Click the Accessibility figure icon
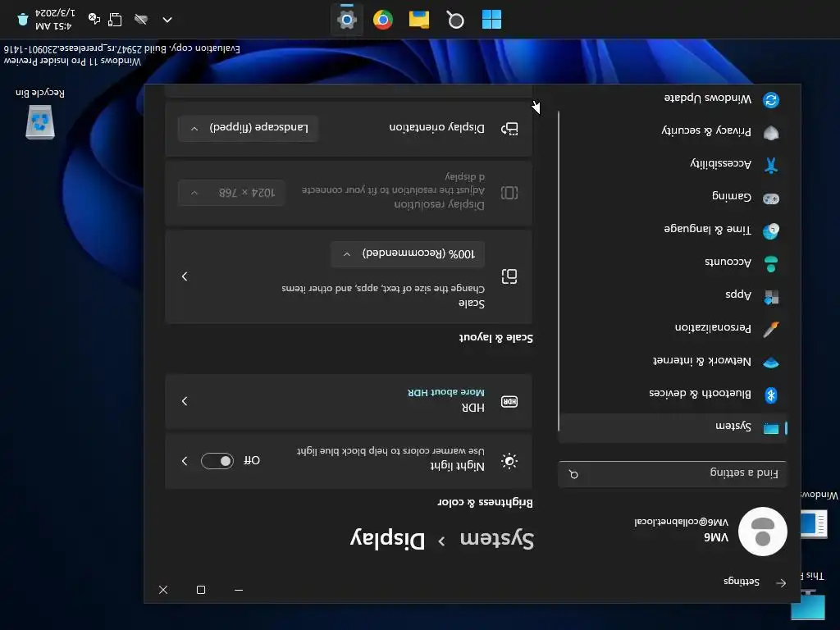The height and width of the screenshot is (630, 840). 771,165
